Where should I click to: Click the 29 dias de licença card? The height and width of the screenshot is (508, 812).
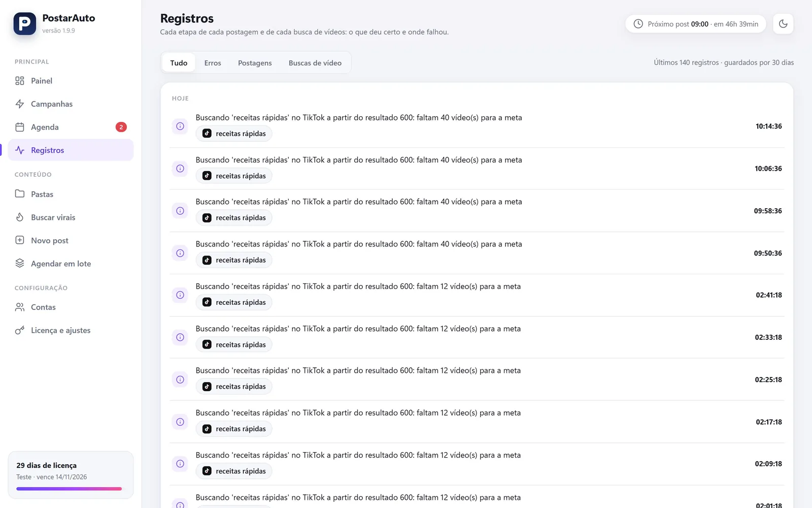click(71, 475)
